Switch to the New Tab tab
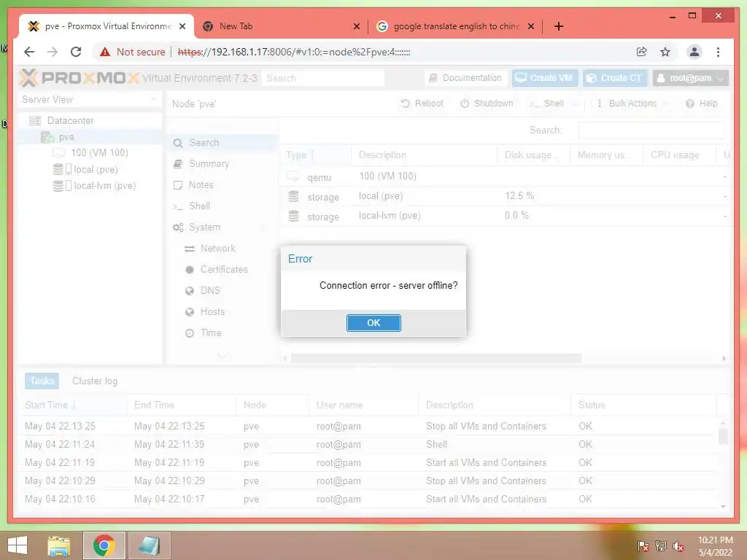The width and height of the screenshot is (747, 560). (281, 26)
